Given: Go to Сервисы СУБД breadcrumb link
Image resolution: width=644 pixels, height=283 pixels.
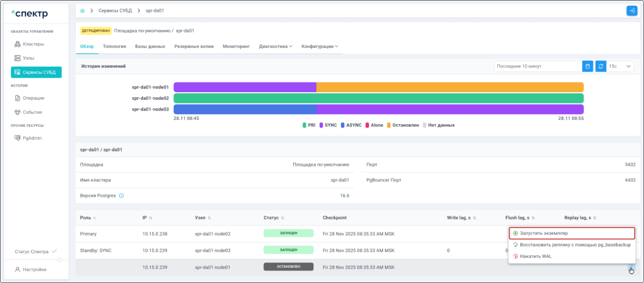Looking at the screenshot, I should coord(115,11).
